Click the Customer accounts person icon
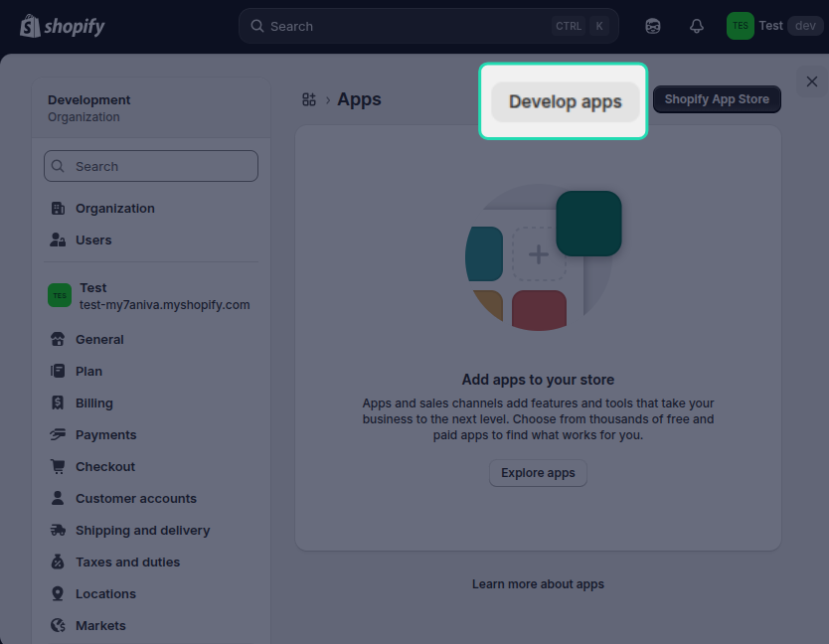 point(58,498)
